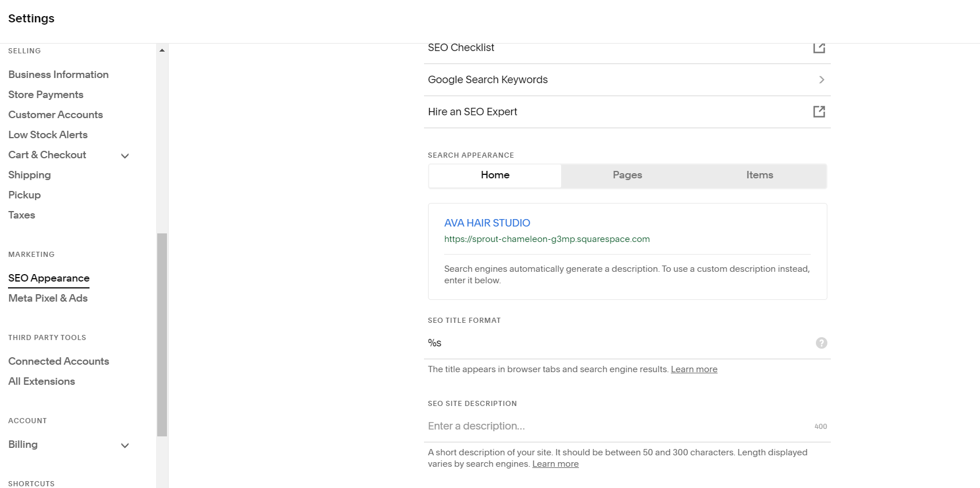Viewport: 980px width, 488px height.
Task: Select Billing menu item
Action: coord(23,444)
